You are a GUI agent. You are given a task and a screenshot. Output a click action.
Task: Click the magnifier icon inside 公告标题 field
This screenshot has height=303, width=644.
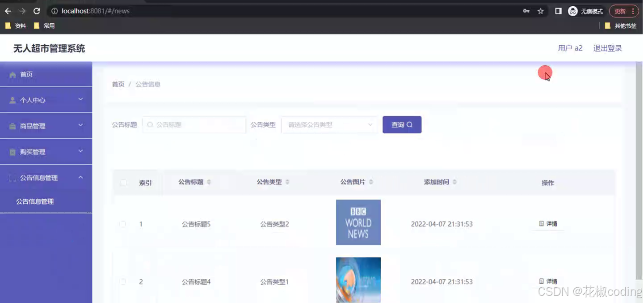pos(150,124)
